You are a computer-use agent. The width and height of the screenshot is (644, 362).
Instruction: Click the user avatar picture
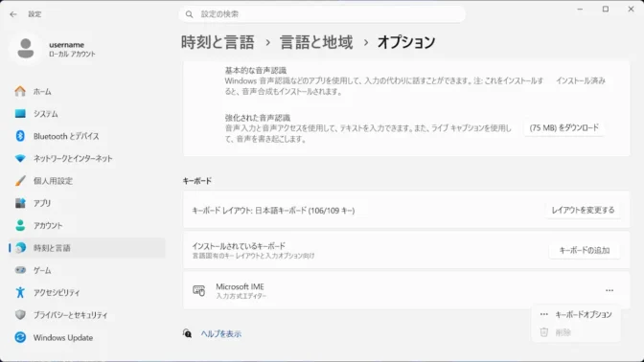click(x=26, y=49)
